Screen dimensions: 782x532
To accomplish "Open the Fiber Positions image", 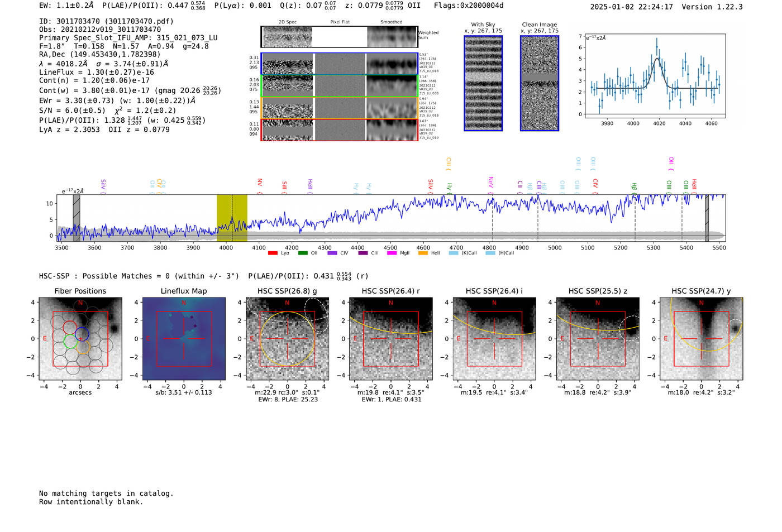I will pyautogui.click(x=80, y=338).
